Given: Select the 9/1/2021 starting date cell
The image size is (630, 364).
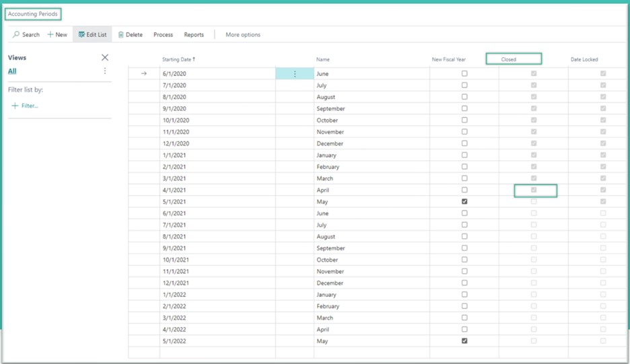Looking at the screenshot, I should [x=217, y=248].
